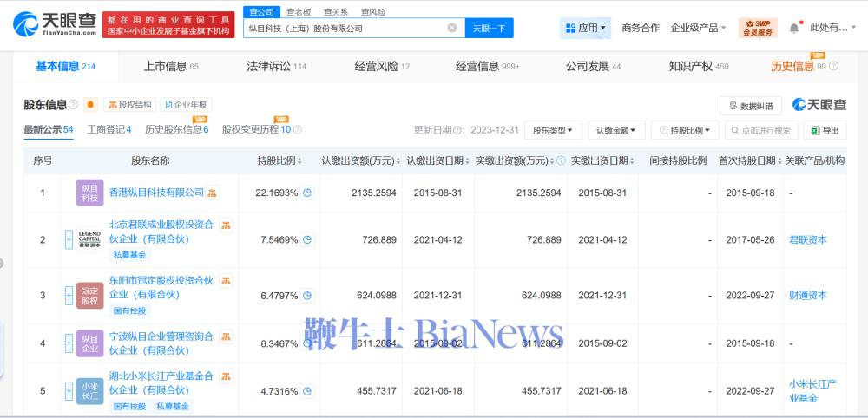Viewport: 868px width, 418px height.
Task: Switch to 法律诉讼 tab
Action: point(276,67)
